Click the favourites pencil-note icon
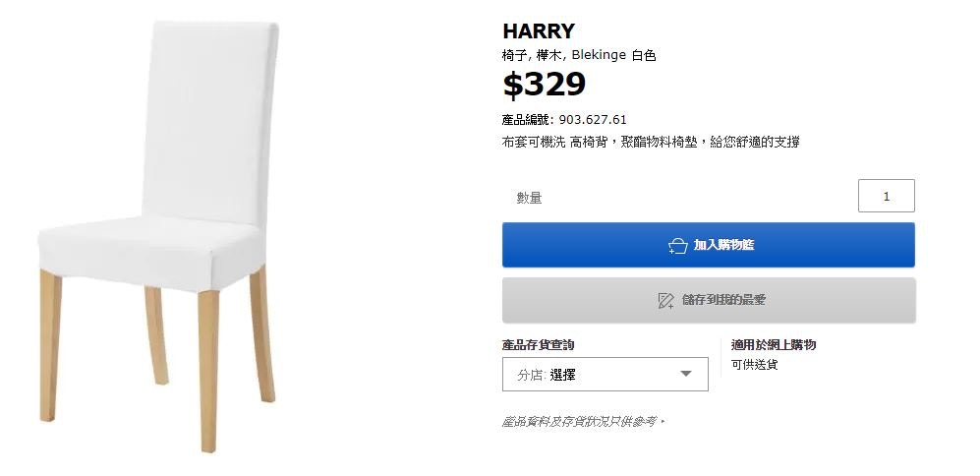980x476 pixels. coord(665,300)
